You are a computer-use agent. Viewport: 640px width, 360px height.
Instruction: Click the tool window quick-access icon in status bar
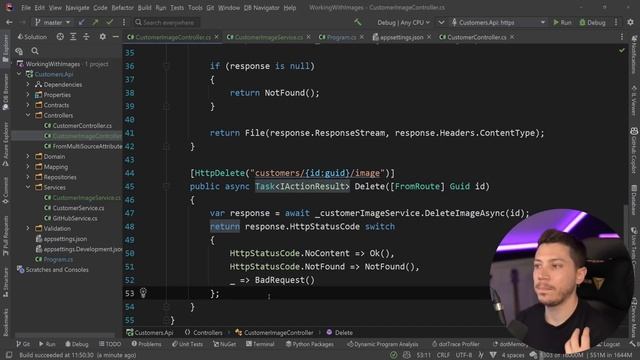coord(9,355)
